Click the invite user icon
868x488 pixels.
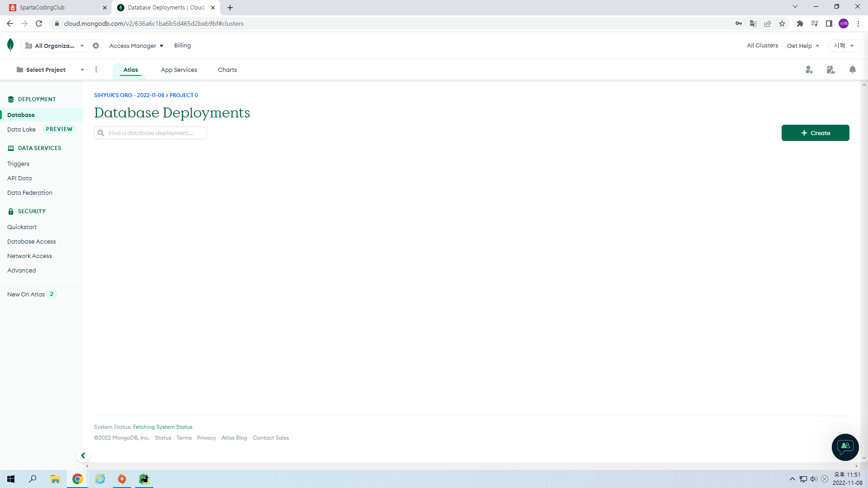pyautogui.click(x=809, y=70)
